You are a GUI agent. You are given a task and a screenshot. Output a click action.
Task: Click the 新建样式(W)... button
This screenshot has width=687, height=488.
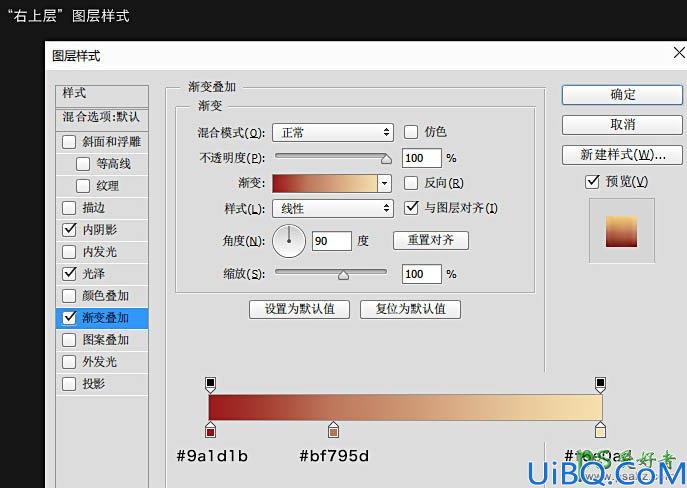[x=622, y=155]
